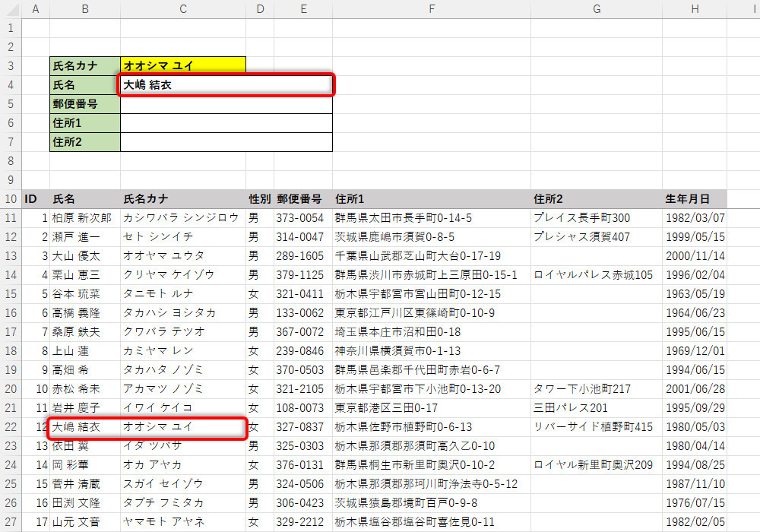Click the 生年月日 table header cell
The height and width of the screenshot is (532, 760).
point(695,198)
